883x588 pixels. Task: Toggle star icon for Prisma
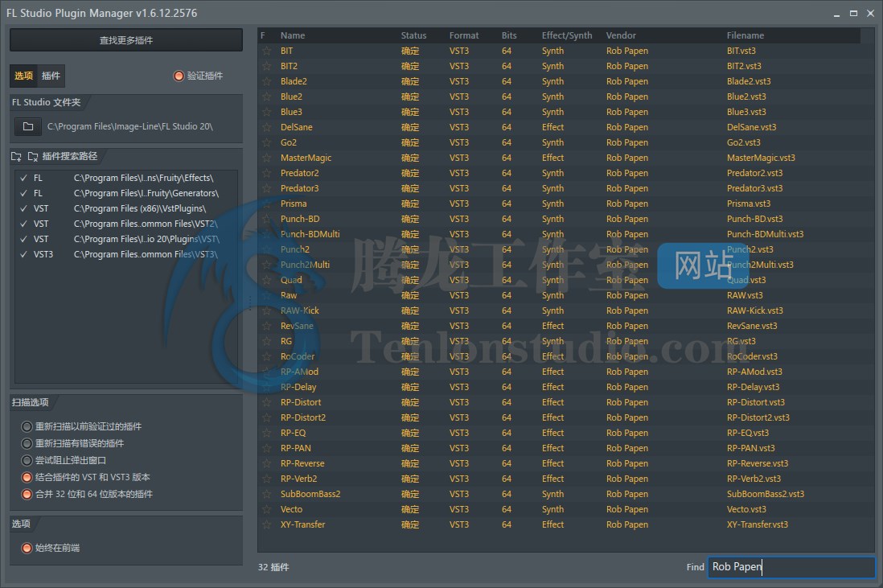266,204
